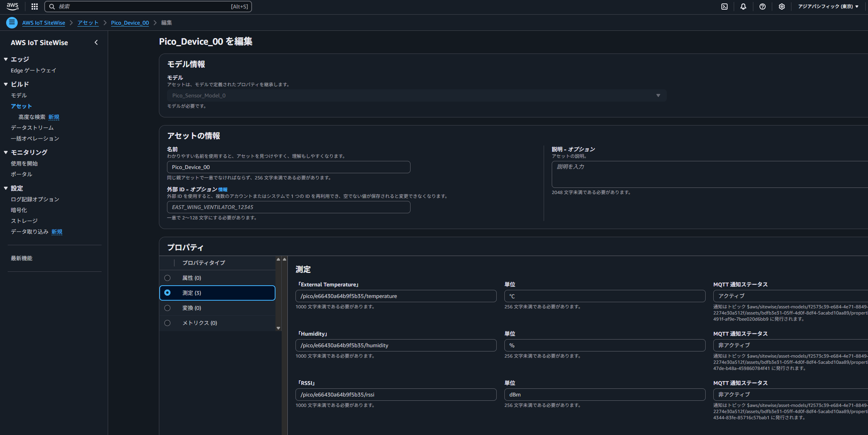Image resolution: width=868 pixels, height=435 pixels.
Task: Open the notifications bell
Action: pos(743,7)
